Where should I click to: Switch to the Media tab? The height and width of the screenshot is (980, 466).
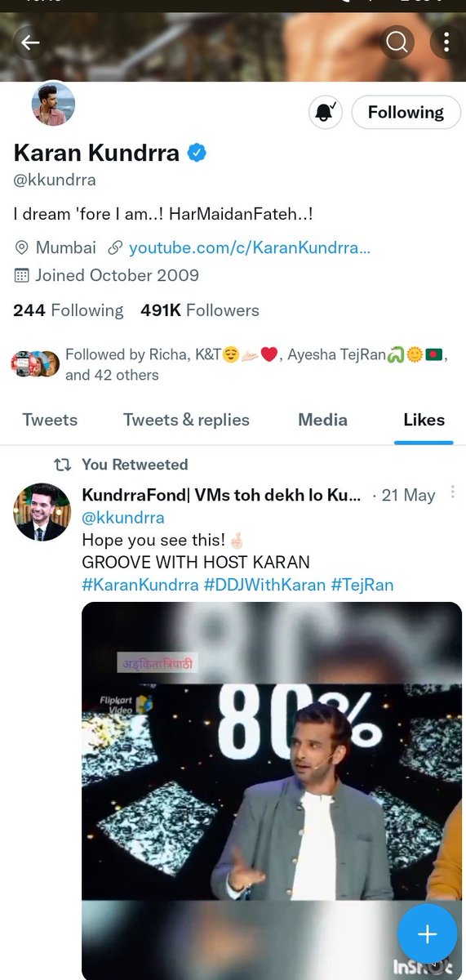pos(322,420)
